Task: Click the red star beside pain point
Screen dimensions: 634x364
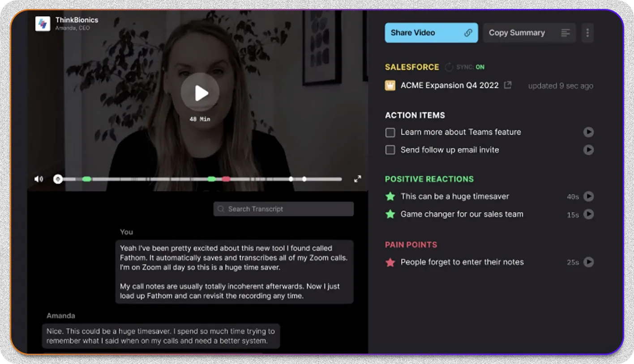Action: coord(390,262)
